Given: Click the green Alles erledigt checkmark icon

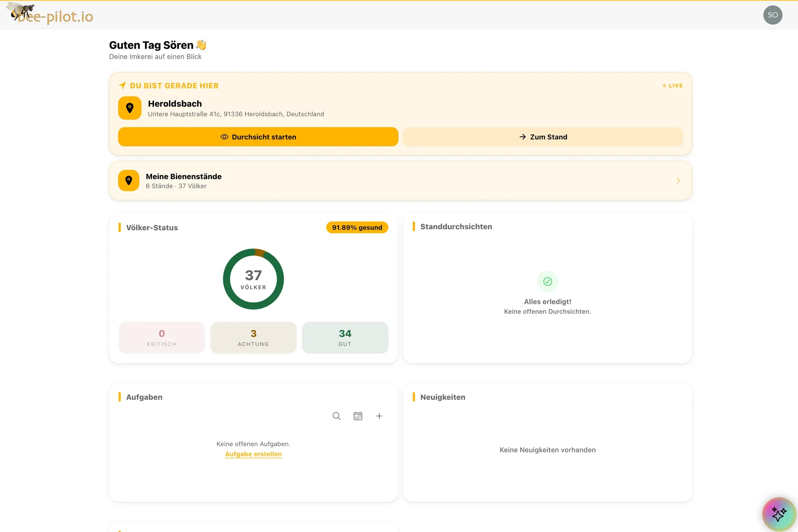Looking at the screenshot, I should [548, 281].
